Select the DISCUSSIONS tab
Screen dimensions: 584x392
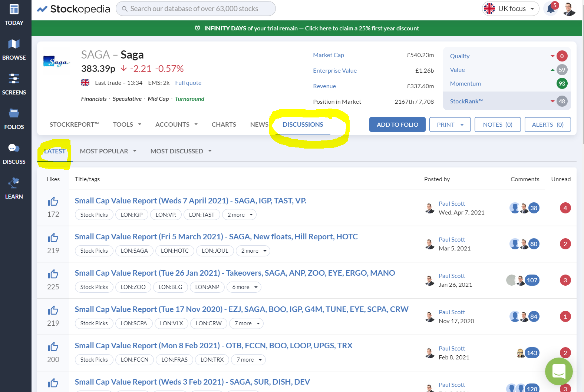point(303,124)
